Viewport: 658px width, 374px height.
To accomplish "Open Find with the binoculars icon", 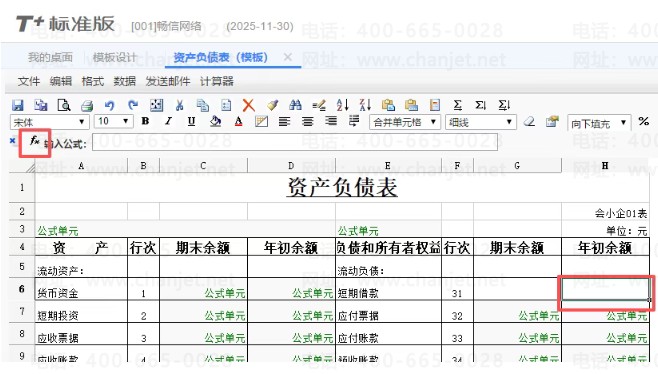I will [295, 105].
